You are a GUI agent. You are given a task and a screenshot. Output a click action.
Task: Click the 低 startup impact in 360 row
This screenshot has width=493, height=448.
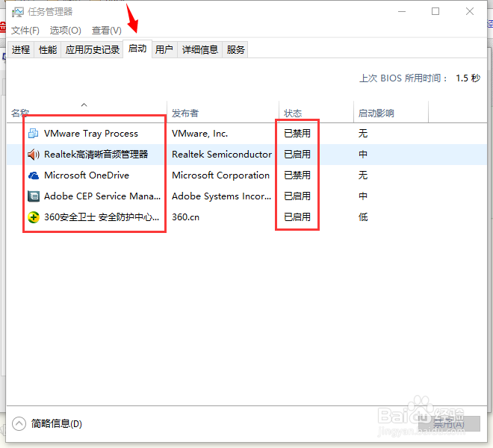(x=363, y=217)
